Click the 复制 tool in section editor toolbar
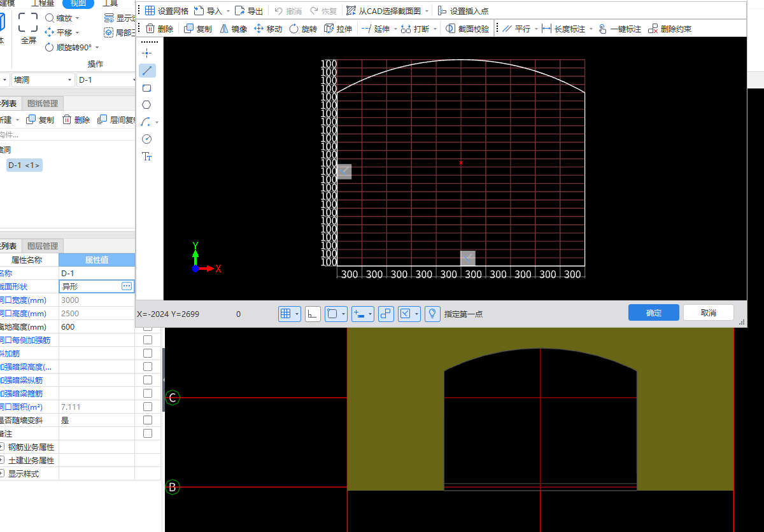764x532 pixels. 198,29
